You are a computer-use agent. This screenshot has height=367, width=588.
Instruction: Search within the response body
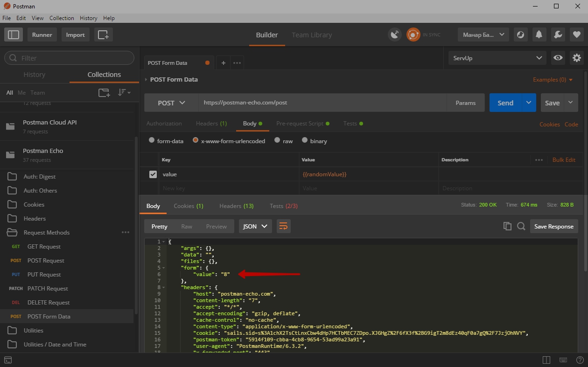click(521, 226)
